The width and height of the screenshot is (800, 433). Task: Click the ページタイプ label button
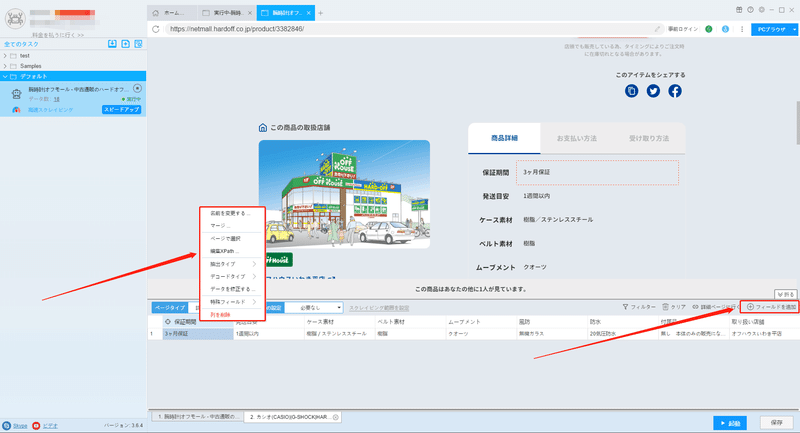coord(170,308)
